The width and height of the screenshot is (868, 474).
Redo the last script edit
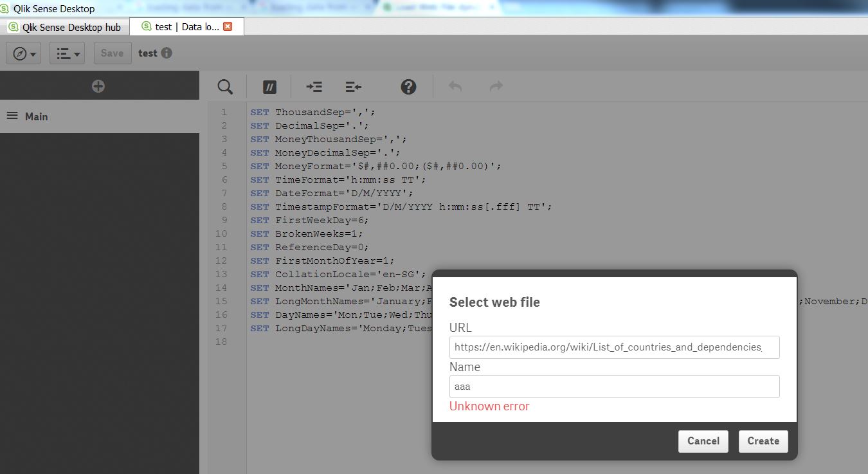pyautogui.click(x=496, y=86)
